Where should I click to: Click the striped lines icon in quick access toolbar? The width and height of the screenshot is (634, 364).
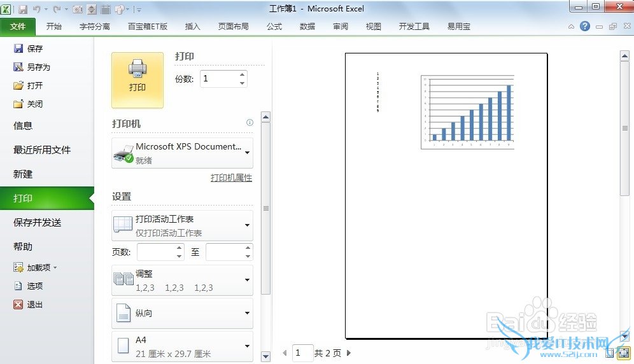tap(106, 9)
